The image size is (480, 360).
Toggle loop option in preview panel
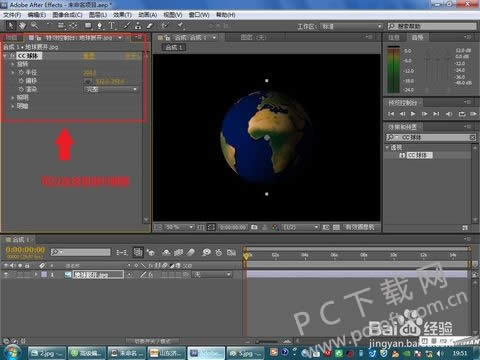click(462, 114)
